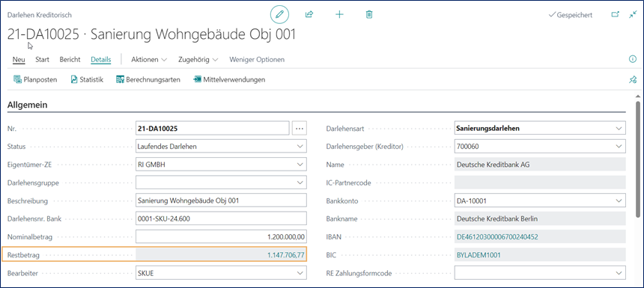Switch to the Bericht tab
Viewport: 644px width, 288px height.
(x=70, y=60)
